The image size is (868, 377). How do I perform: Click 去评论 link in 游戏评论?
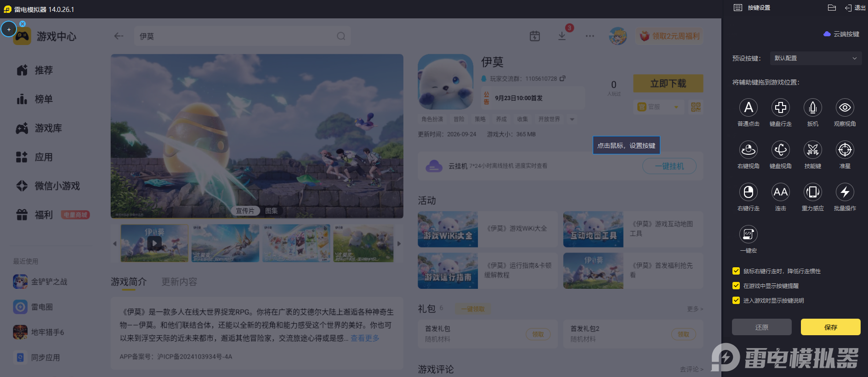692,369
